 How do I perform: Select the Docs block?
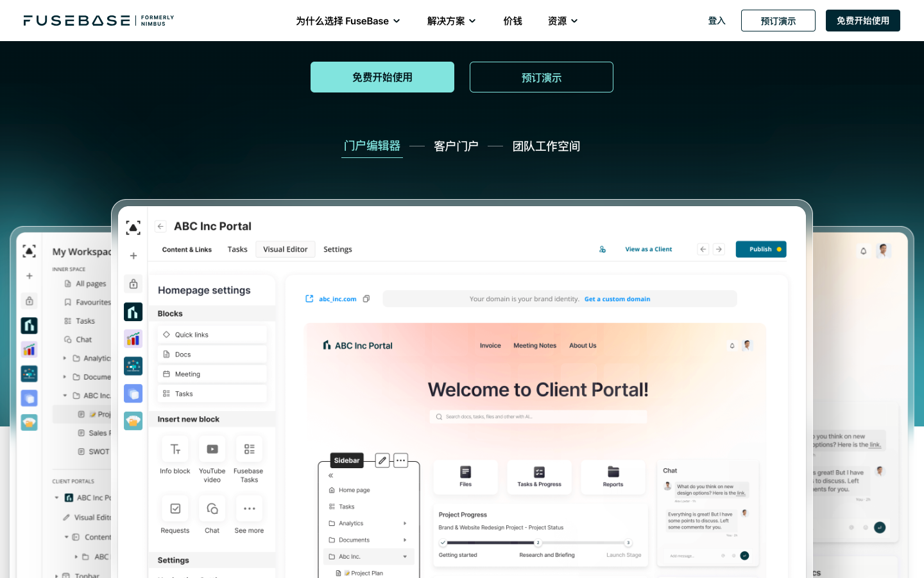pyautogui.click(x=212, y=355)
